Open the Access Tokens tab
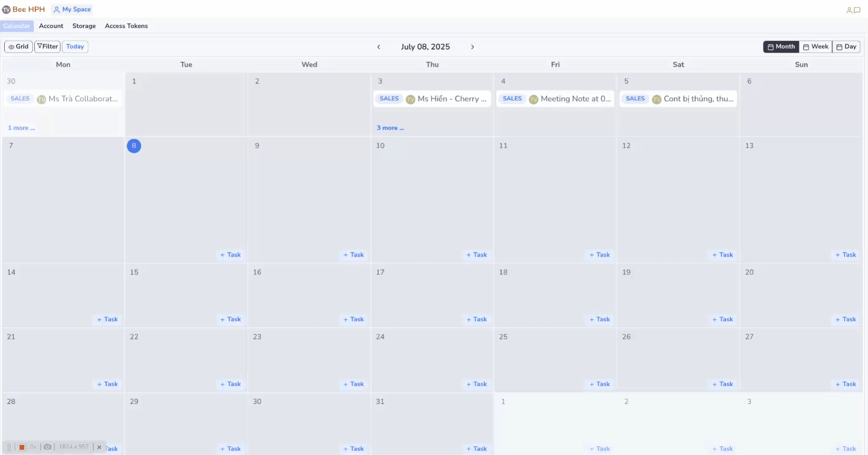 pos(126,26)
